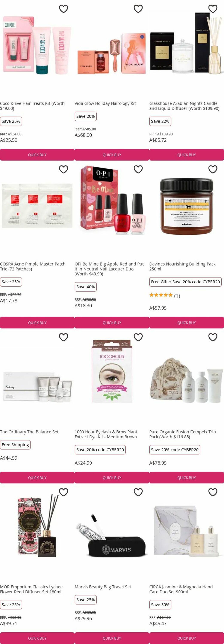Favorite the CIRCA Jasmine & Magnolia Duo
Viewport: 224px width, 644px height.
213,492
